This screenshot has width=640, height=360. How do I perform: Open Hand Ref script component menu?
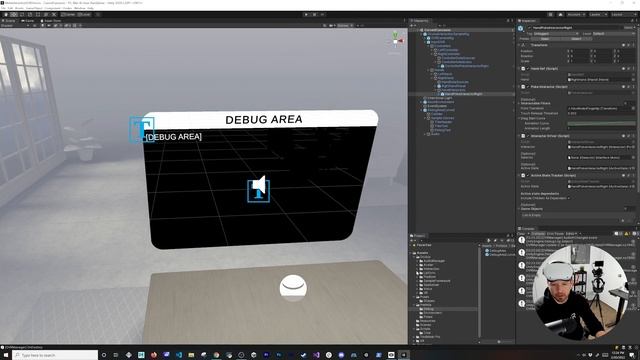click(633, 69)
